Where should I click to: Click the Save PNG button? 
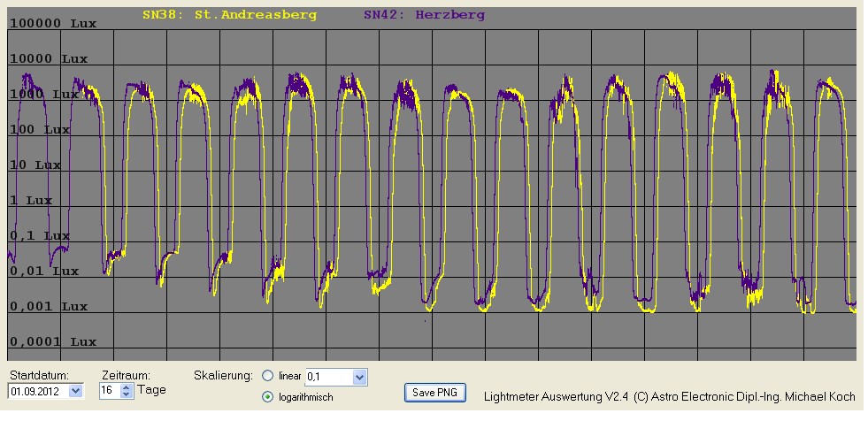[x=435, y=393]
